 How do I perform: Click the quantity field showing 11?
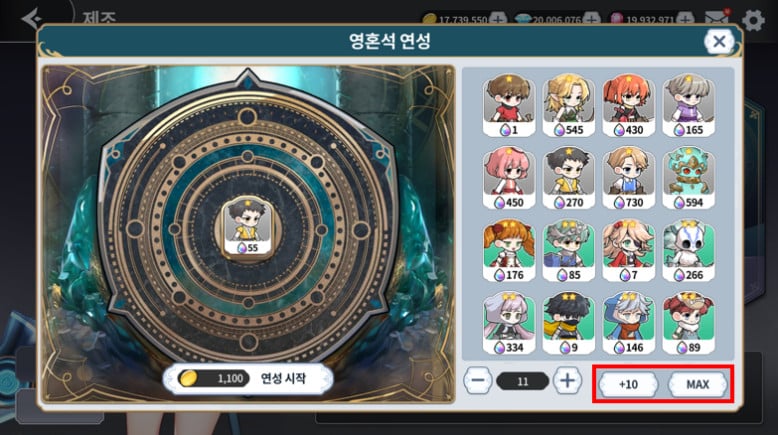522,381
